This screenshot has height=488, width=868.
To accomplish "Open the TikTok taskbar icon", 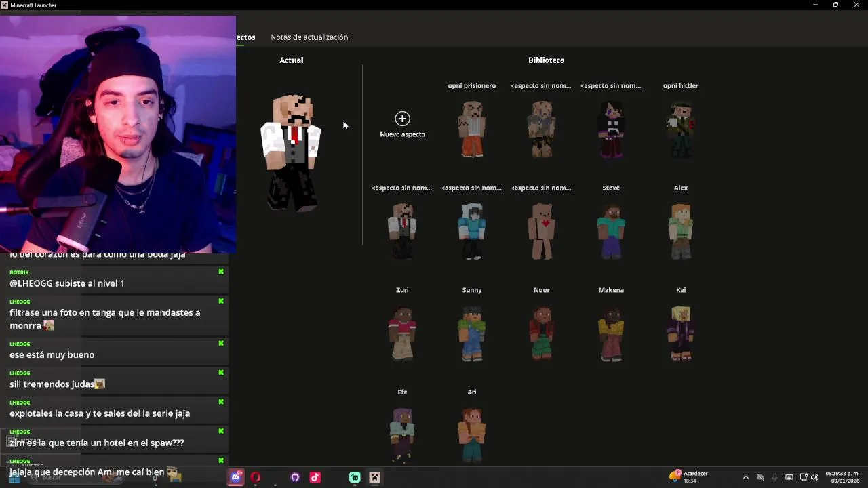I will coord(315,477).
